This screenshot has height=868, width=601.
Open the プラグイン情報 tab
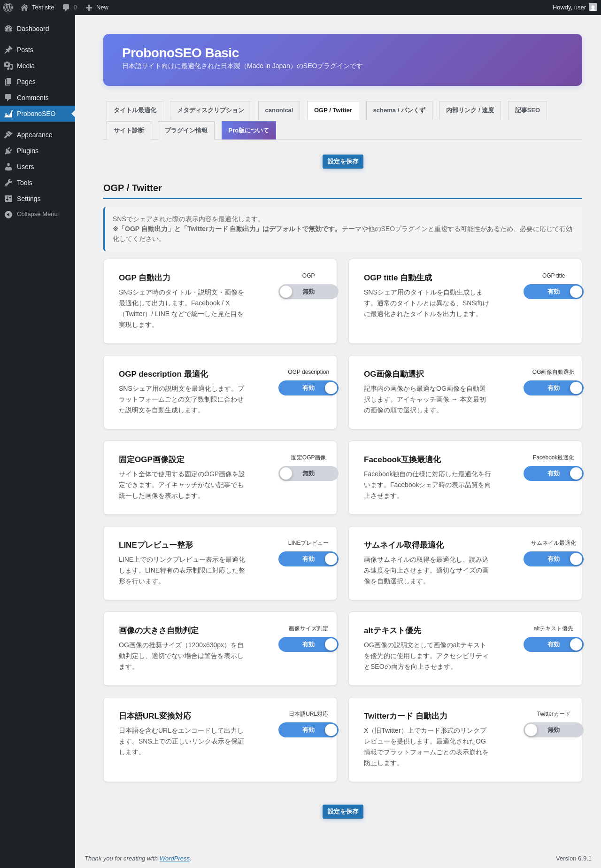pos(186,131)
